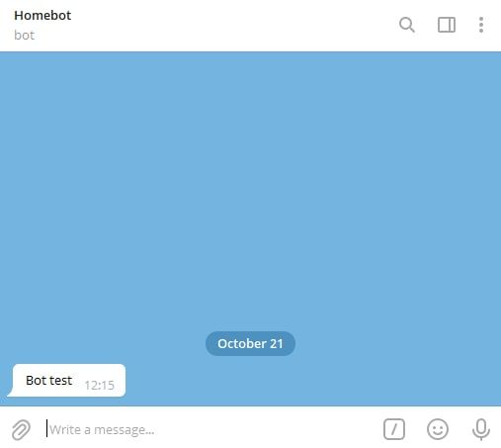Attach a file with the paperclip icon
Viewport: 501px width, 448px height.
(x=21, y=429)
